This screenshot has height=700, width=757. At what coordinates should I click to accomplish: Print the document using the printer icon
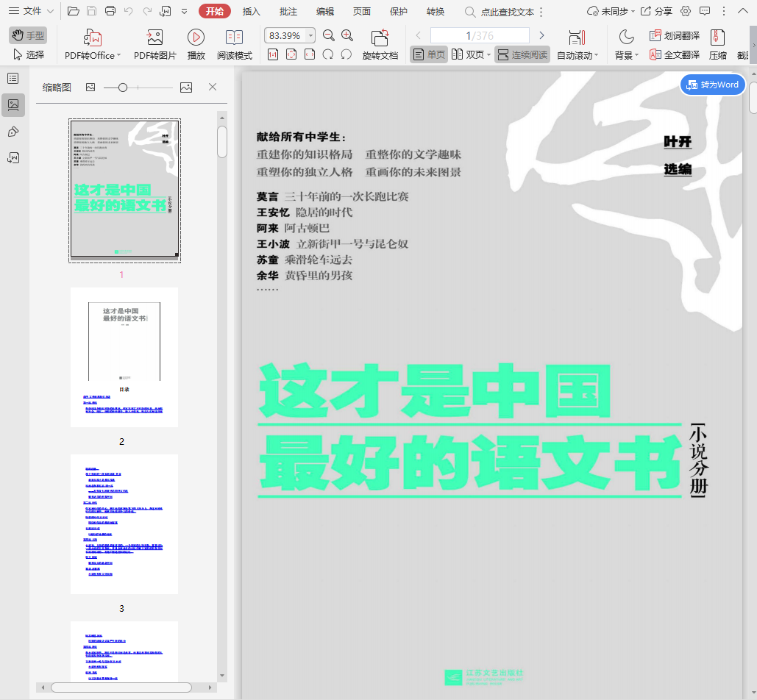(x=110, y=11)
